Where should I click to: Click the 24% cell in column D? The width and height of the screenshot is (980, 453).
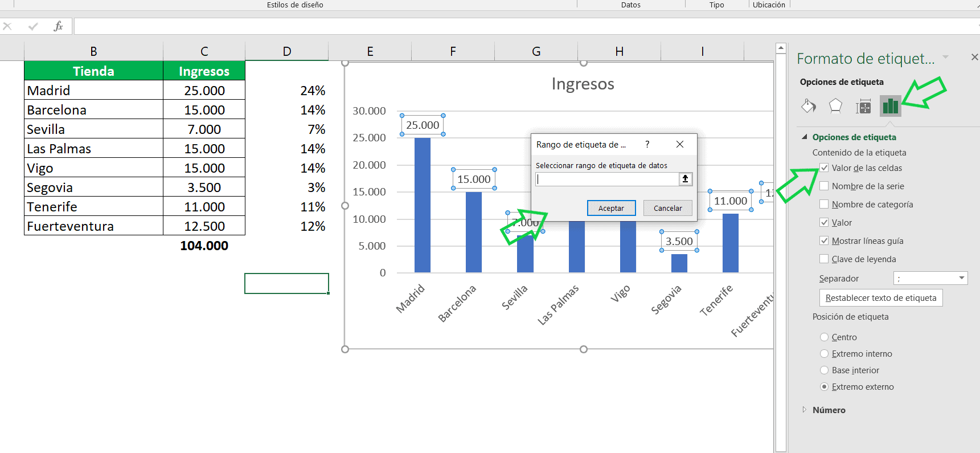coord(287,90)
